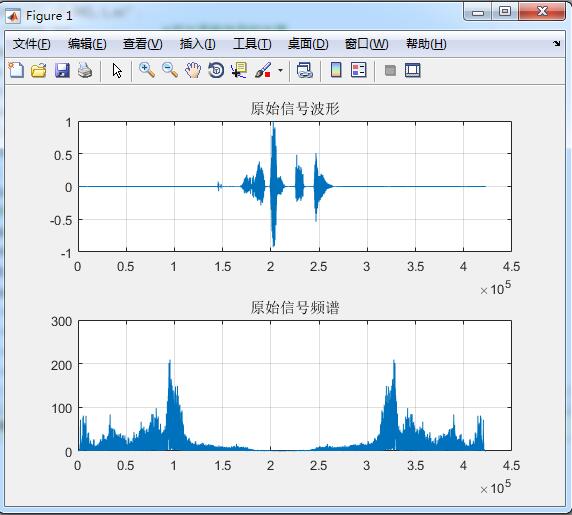Expand the Brush color dropdown arrow
The width and height of the screenshot is (572, 515).
[x=280, y=70]
